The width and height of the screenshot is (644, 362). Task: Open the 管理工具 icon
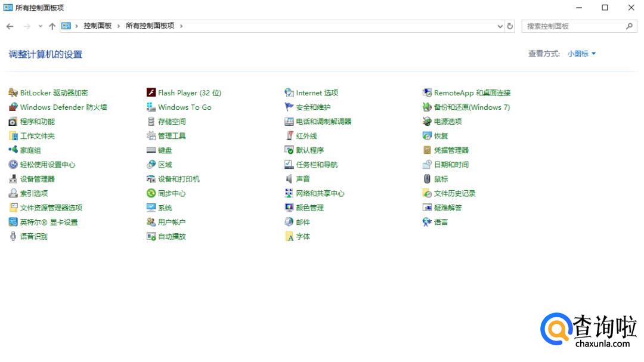click(151, 136)
